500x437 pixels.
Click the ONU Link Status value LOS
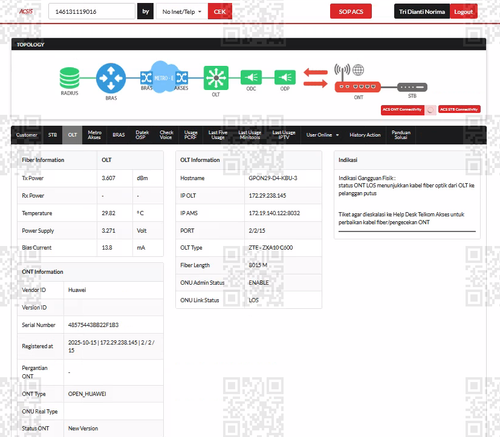coord(253,300)
